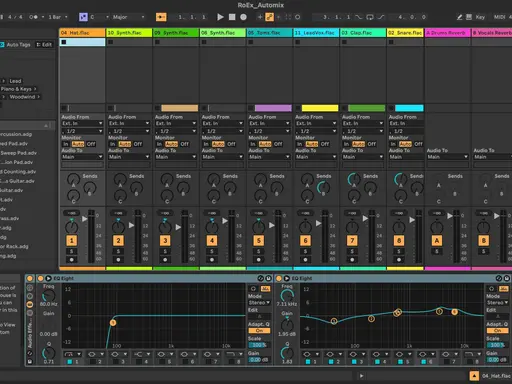The width and height of the screenshot is (512, 384).
Task: Open hot-swap on the second EQ Eight
Action: (x=499, y=278)
